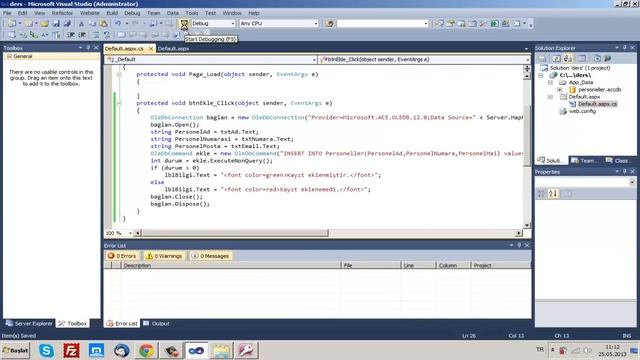Open the Build menu

coord(112,13)
